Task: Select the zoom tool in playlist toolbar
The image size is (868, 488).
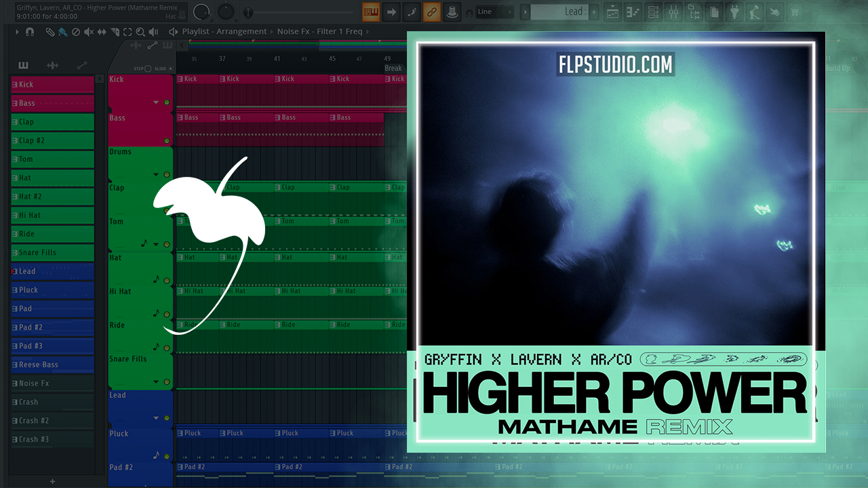Action: click(x=140, y=32)
